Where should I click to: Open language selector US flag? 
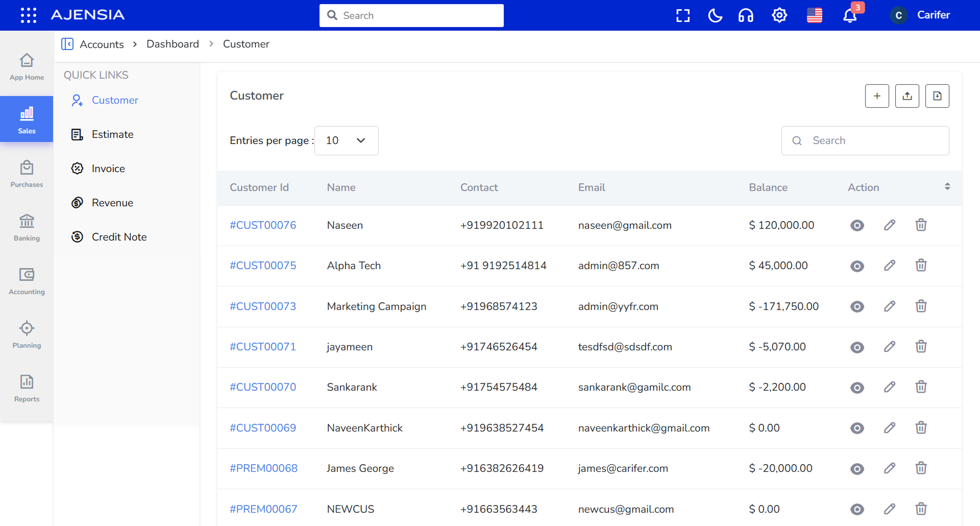pos(814,15)
